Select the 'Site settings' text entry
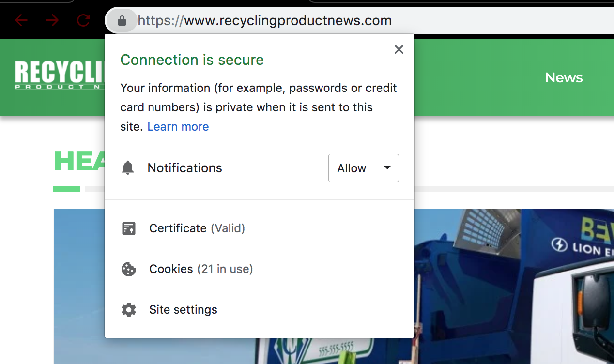The height and width of the screenshot is (364, 614). pos(183,310)
